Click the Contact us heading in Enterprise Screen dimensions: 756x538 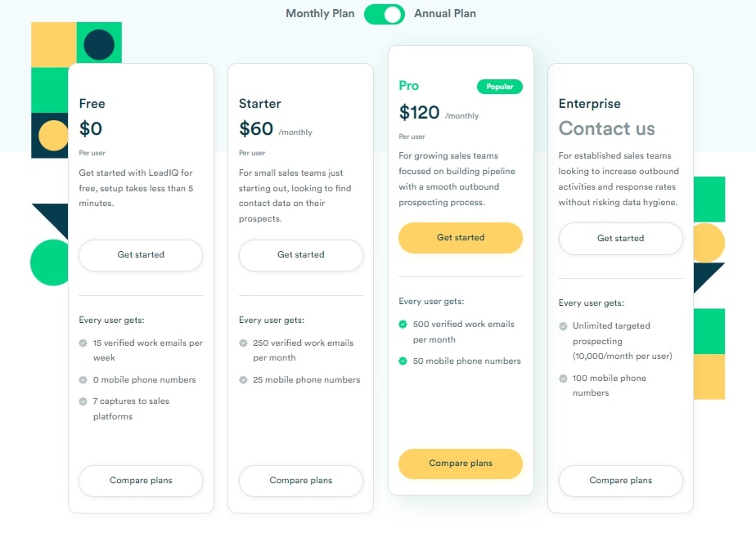pos(606,128)
